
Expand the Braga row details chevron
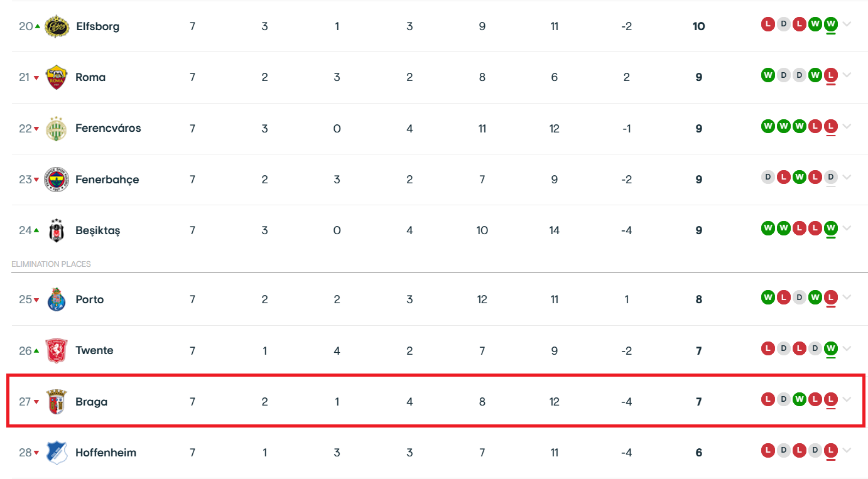point(847,399)
